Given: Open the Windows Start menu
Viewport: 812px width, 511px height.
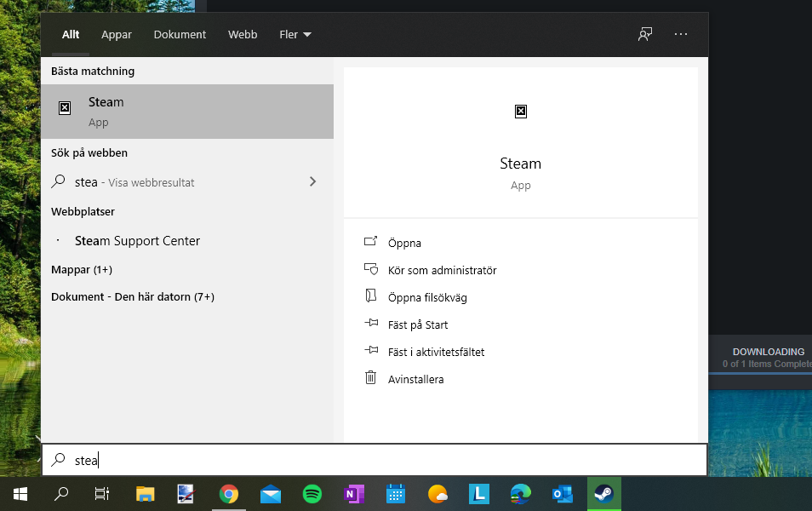Looking at the screenshot, I should point(20,494).
